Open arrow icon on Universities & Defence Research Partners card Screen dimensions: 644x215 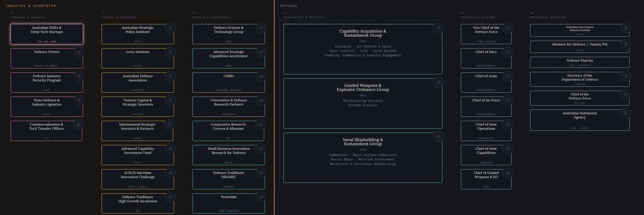click(x=261, y=100)
